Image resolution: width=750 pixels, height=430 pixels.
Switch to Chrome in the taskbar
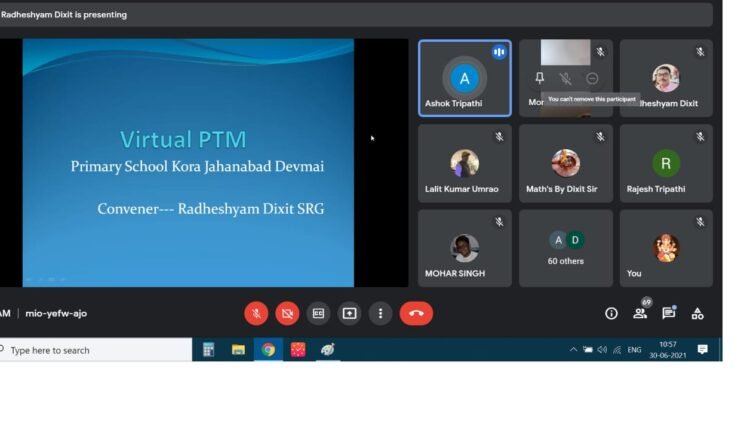coord(268,350)
